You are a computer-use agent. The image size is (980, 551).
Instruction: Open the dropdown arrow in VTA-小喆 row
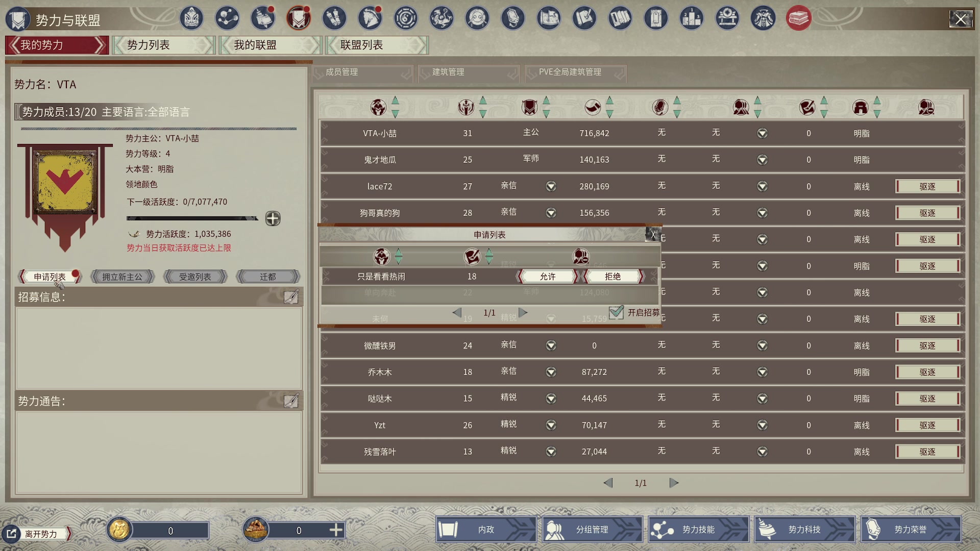pyautogui.click(x=762, y=133)
